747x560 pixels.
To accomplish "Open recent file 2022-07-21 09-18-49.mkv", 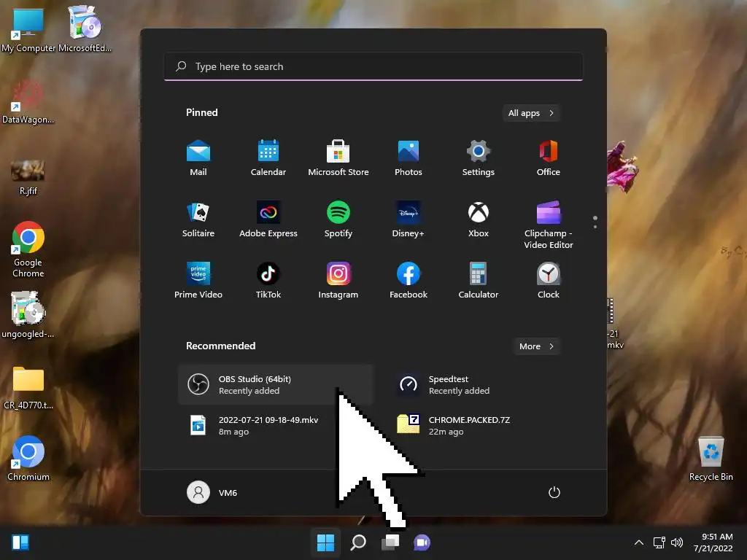I will tap(275, 426).
